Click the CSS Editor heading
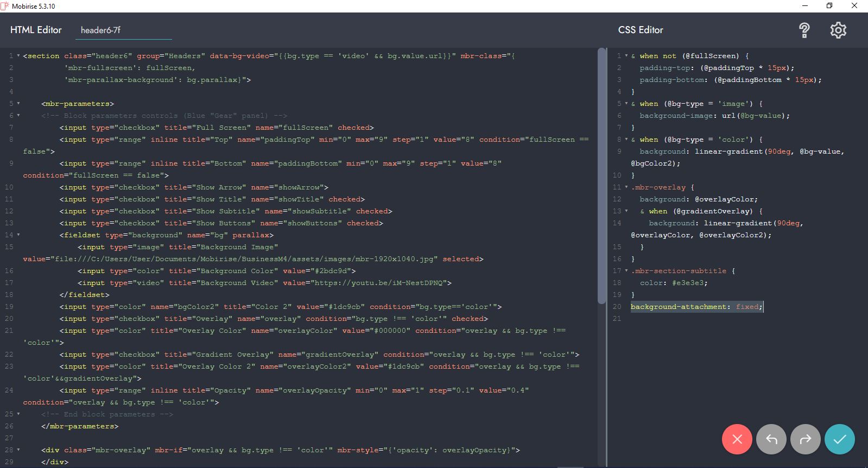 coord(641,30)
